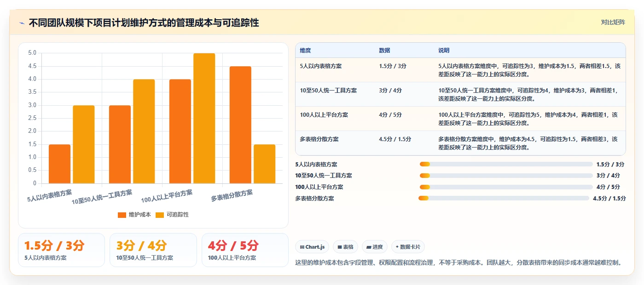
Task: Select the 维护成本 bar for 多表格分散方案
Action: [240, 125]
